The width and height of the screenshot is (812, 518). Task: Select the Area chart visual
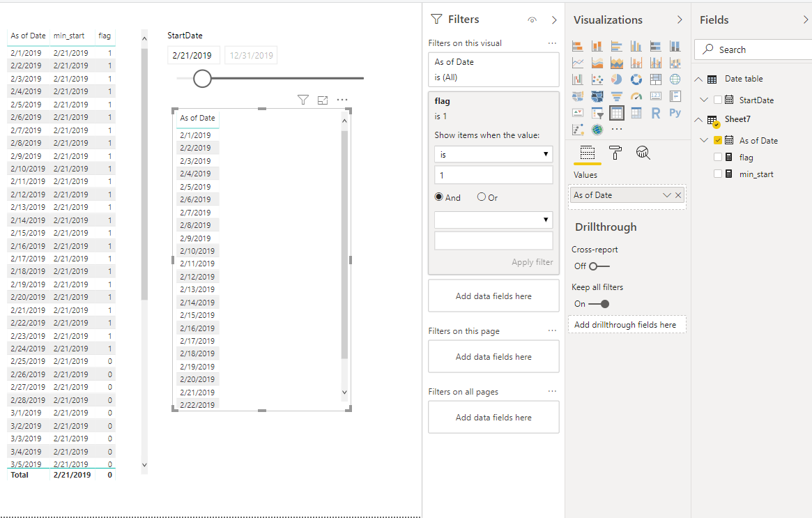[x=597, y=63]
